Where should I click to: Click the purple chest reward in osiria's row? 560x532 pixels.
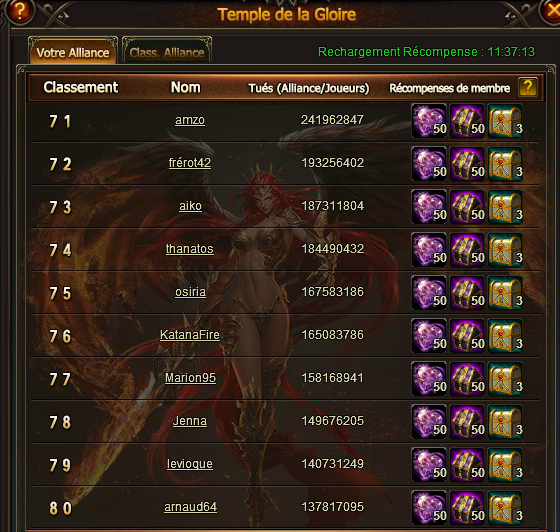(x=467, y=293)
